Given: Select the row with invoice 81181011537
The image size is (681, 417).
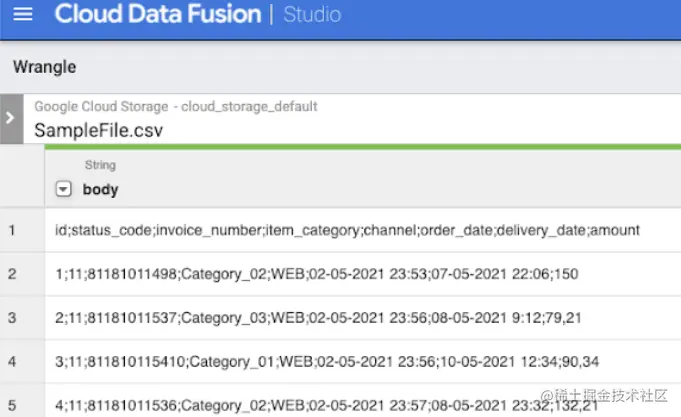Looking at the screenshot, I should [363, 318].
